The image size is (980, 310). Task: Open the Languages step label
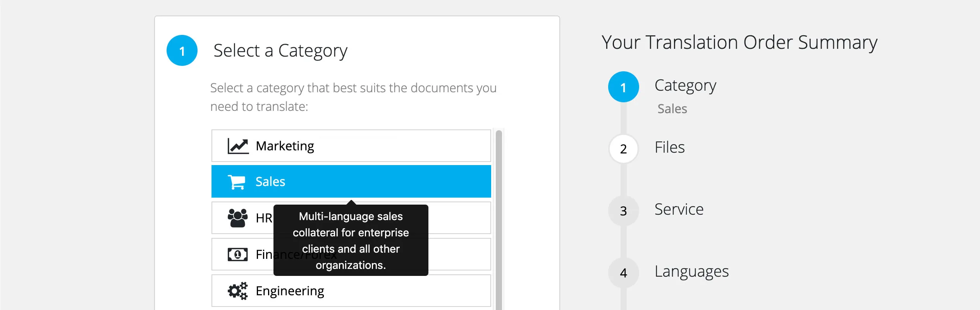(691, 272)
